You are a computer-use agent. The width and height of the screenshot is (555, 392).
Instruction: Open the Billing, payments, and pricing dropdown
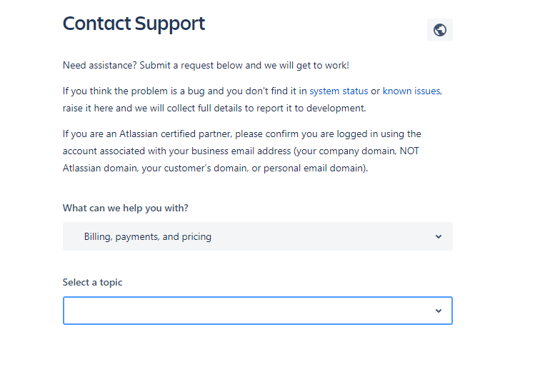coord(257,236)
